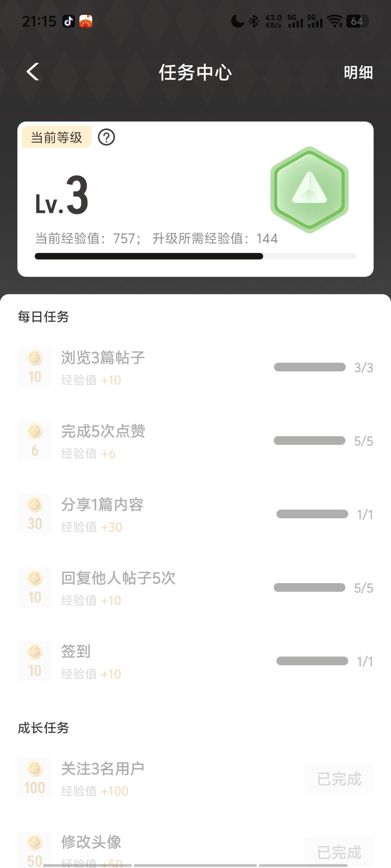Tap the 5/5 progress bar for 完成5次点赞
This screenshot has height=868, width=391.
click(309, 441)
